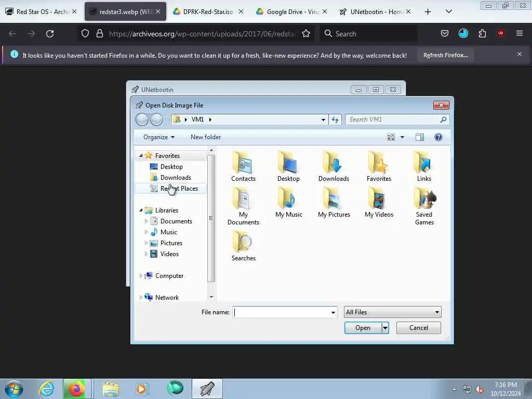Screen dimensions: 532x399
Task: Open the Firefox extensions puzzle icon
Action: pos(482,34)
